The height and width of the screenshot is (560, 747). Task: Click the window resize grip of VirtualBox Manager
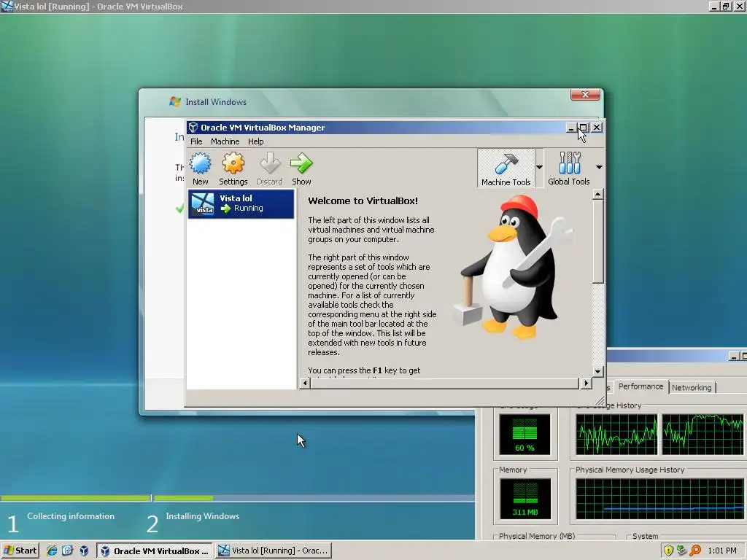[x=600, y=401]
